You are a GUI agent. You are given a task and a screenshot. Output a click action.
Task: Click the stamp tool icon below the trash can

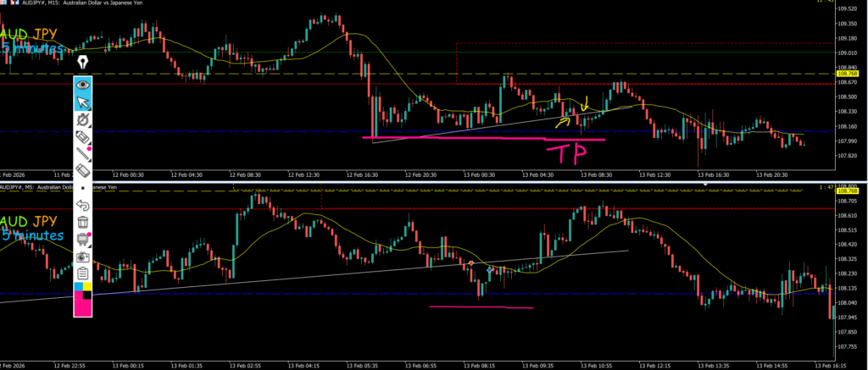(83, 240)
